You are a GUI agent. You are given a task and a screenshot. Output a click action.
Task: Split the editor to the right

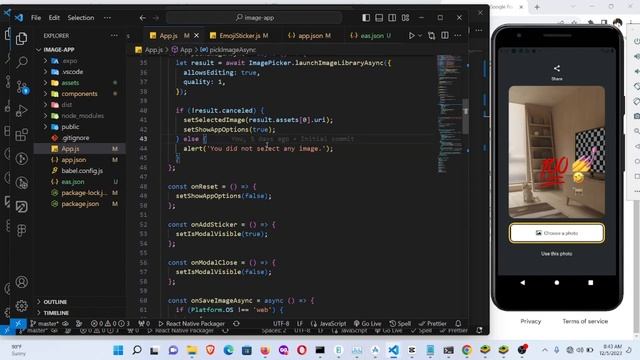(x=445, y=36)
